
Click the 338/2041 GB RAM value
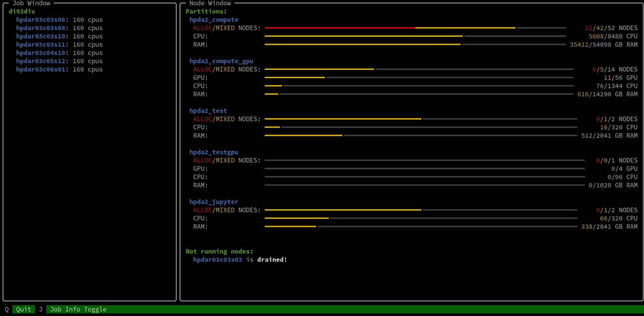[x=609, y=226]
